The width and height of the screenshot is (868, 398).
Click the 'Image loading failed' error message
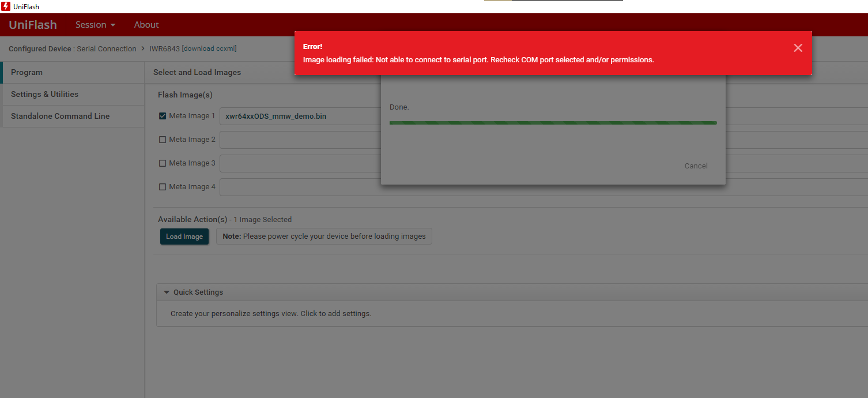478,60
